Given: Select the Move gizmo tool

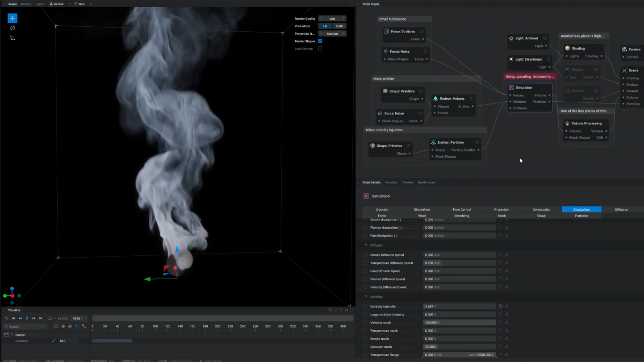Looking at the screenshot, I should point(13,18).
